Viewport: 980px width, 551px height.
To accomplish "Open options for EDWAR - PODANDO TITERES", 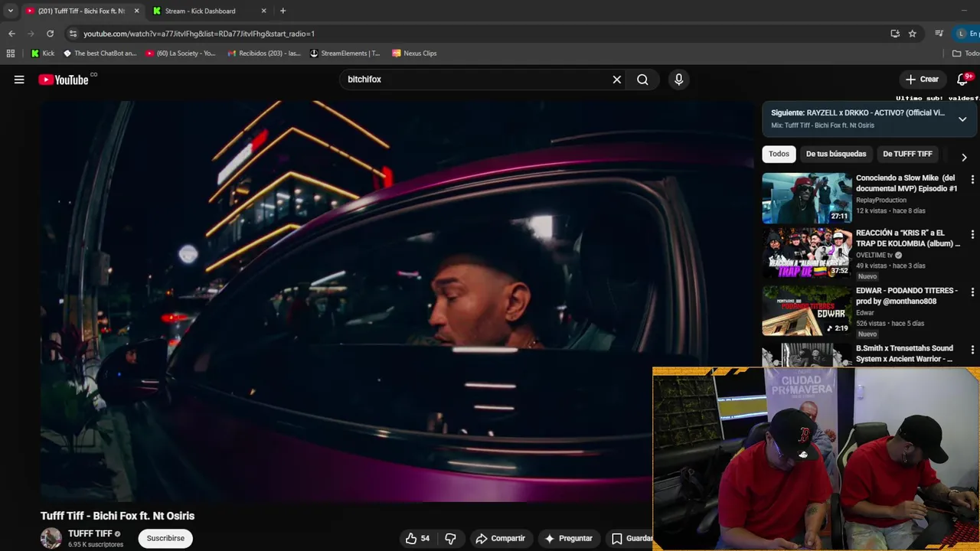I will 972,292.
